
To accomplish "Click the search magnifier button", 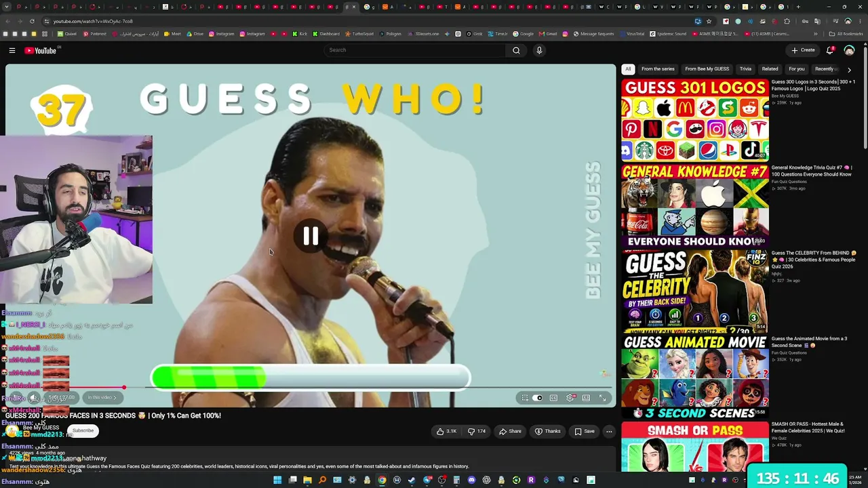I will pos(516,50).
